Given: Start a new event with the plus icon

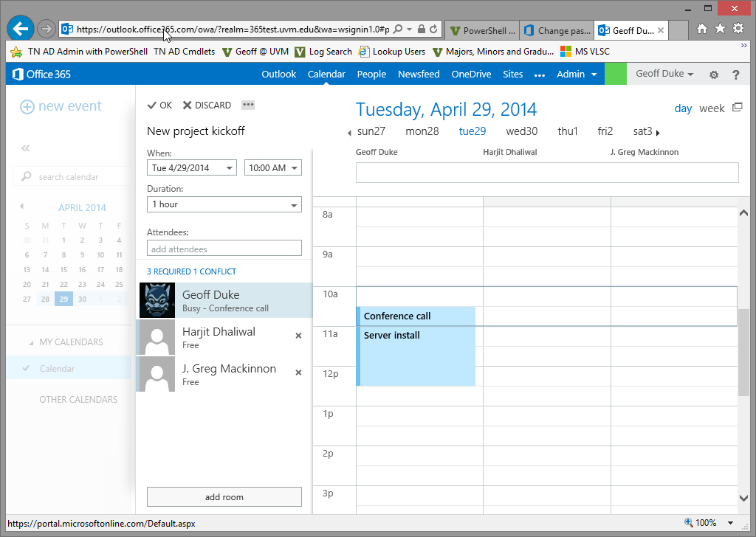Looking at the screenshot, I should pyautogui.click(x=26, y=106).
